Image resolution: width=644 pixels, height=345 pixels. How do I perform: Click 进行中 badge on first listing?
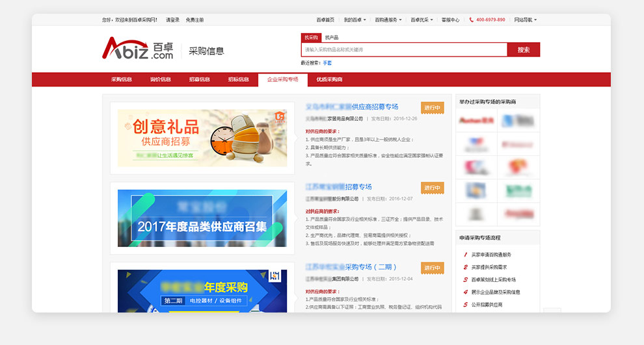click(x=432, y=107)
